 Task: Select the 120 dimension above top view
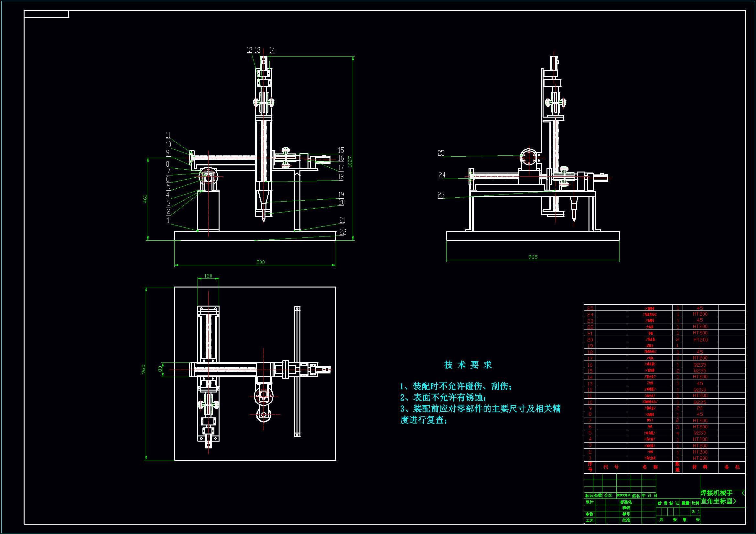(x=208, y=276)
